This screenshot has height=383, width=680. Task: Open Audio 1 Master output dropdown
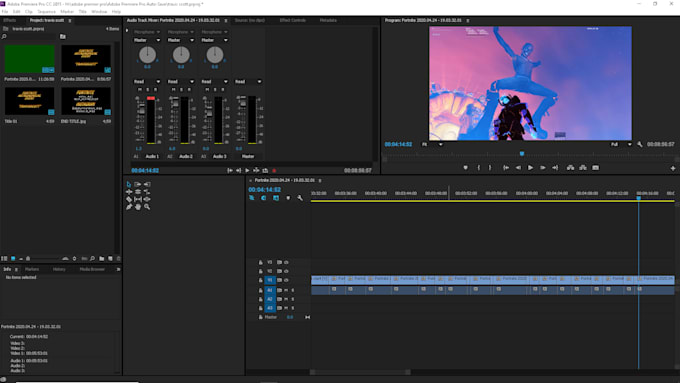pos(147,40)
